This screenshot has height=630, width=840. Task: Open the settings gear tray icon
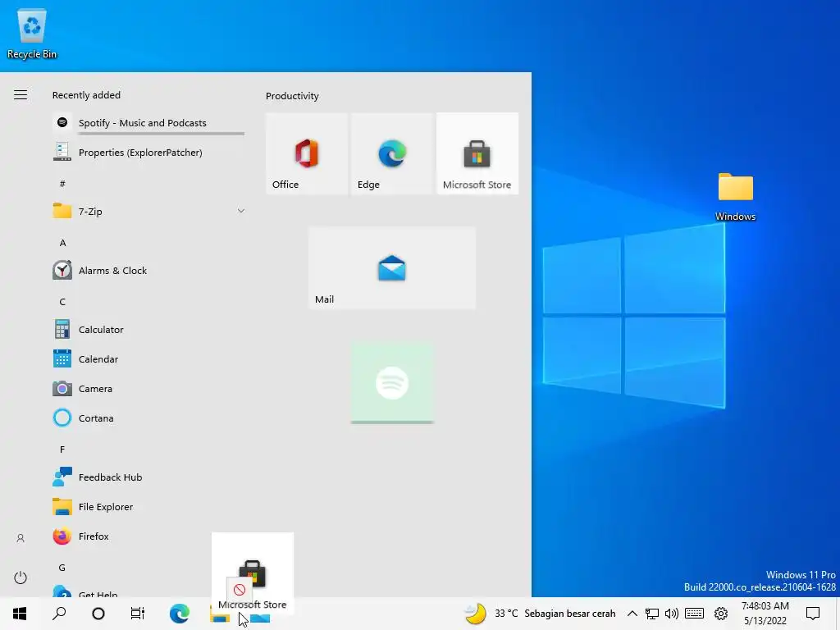click(721, 614)
